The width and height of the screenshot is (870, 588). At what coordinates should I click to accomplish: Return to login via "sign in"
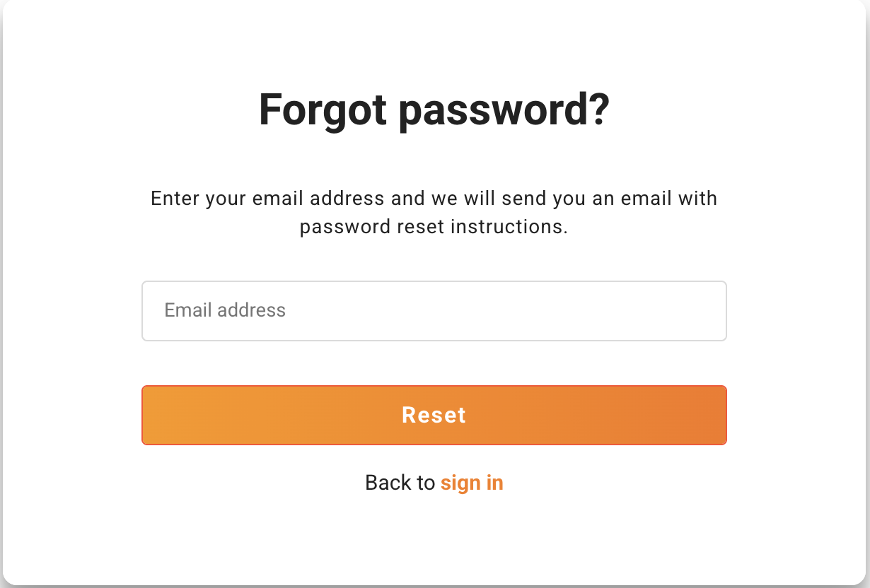[x=472, y=483]
